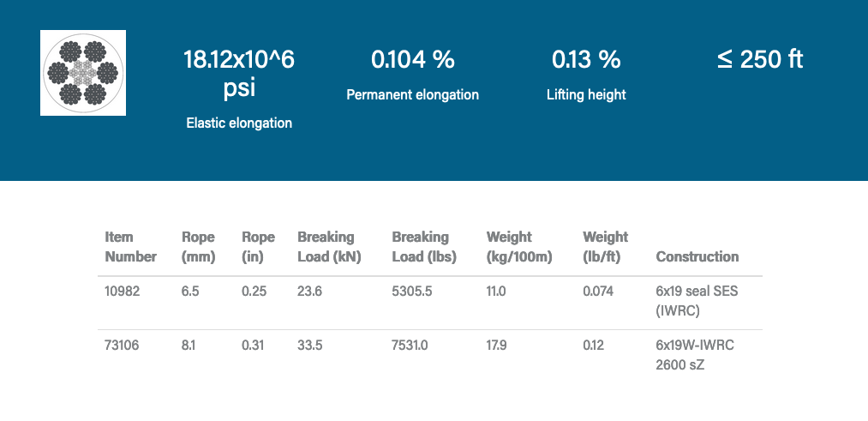Click the 0.104 % specification value

413,59
